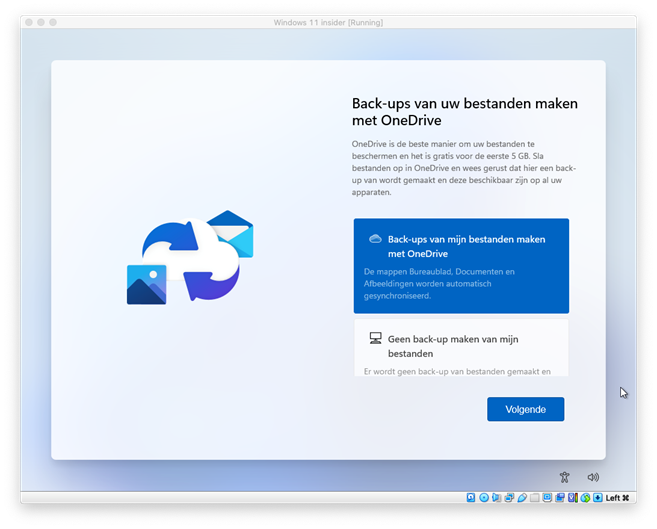Screen dimensions: 657x529
Task: Click the heading 'Back-ups van uw bestanden maken met OneDrive'
Action: click(465, 112)
